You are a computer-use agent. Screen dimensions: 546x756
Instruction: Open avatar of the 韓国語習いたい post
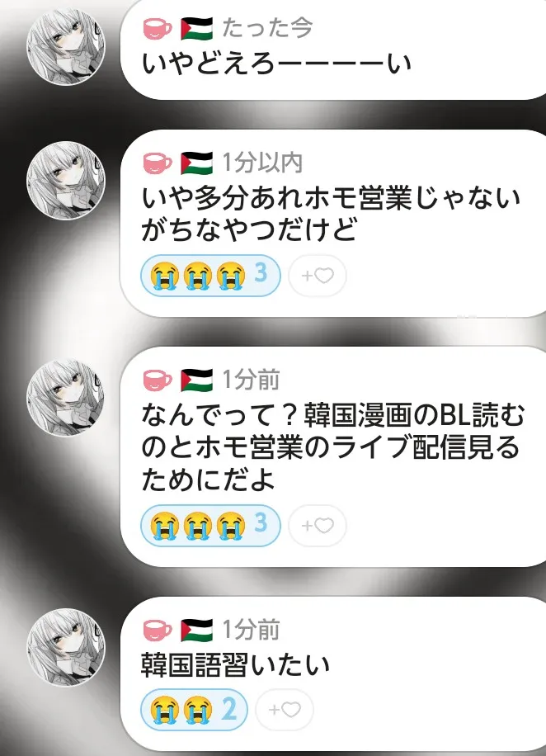point(65,648)
